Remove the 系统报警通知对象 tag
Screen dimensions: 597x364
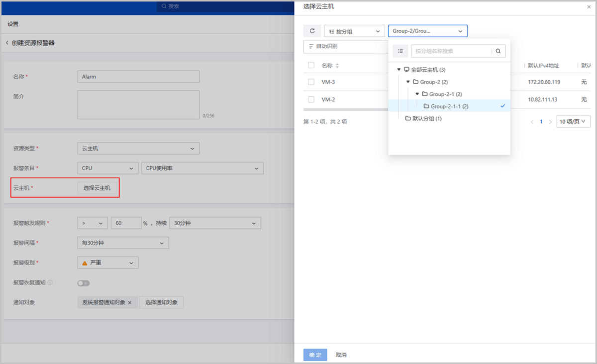coord(130,302)
